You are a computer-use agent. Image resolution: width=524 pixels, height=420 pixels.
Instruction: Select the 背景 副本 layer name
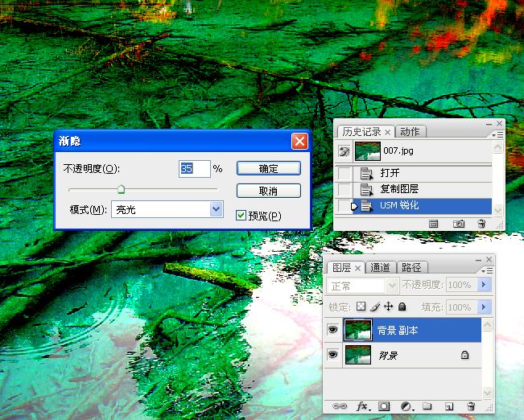(398, 331)
